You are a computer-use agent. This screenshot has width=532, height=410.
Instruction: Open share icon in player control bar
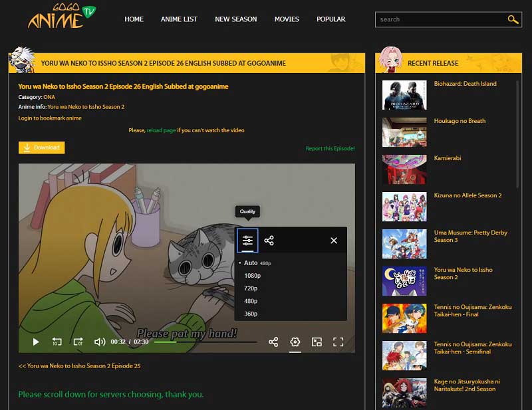[x=273, y=342]
